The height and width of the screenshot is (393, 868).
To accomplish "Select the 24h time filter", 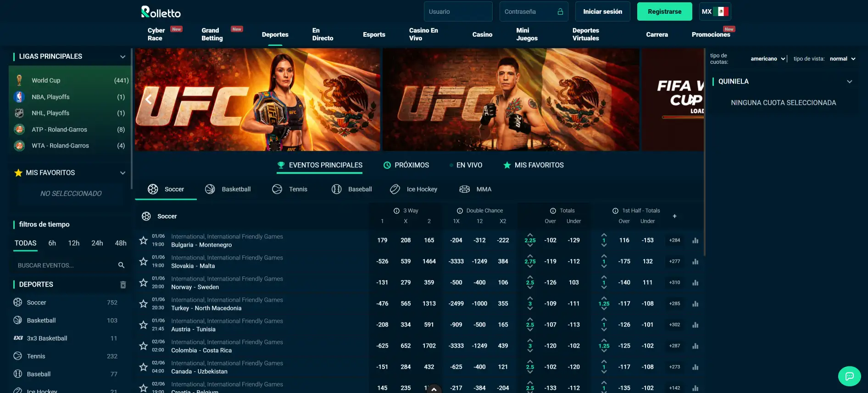I will pyautogui.click(x=97, y=243).
